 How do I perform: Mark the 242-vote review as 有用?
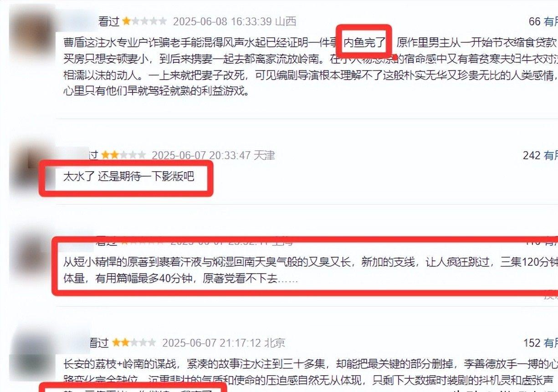[x=550, y=156]
